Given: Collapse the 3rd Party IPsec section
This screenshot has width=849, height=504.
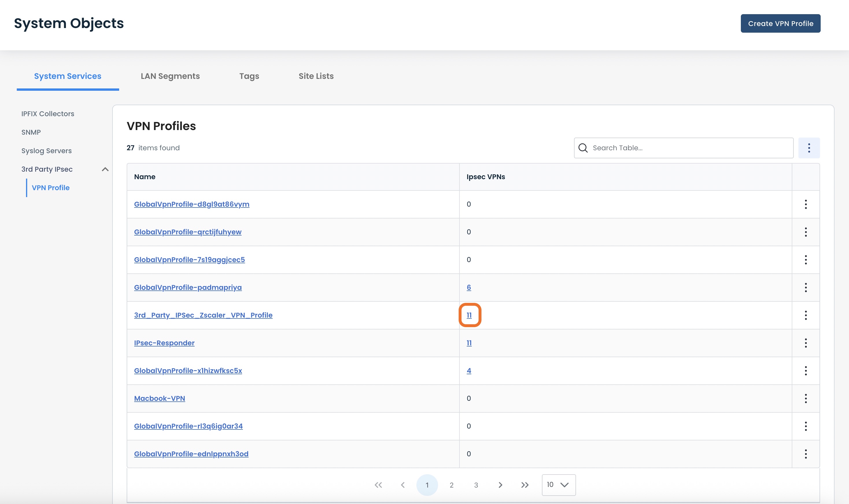Looking at the screenshot, I should [105, 169].
